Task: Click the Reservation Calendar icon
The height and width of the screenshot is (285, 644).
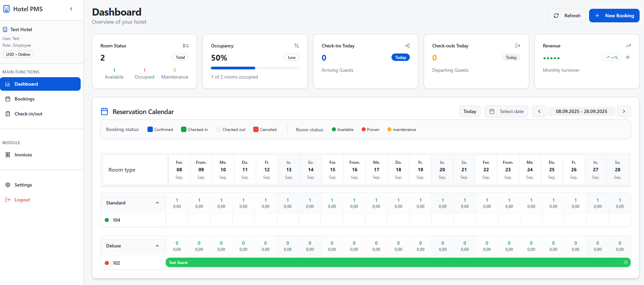Action: 104,111
